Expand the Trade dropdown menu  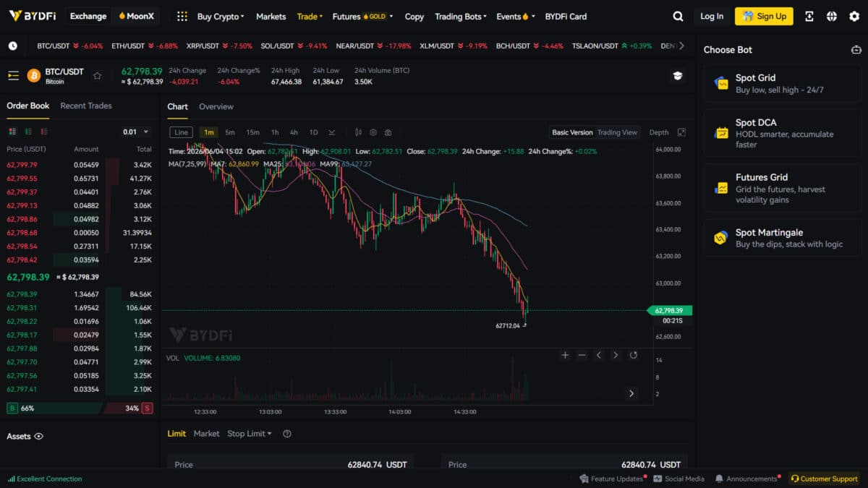(x=310, y=16)
